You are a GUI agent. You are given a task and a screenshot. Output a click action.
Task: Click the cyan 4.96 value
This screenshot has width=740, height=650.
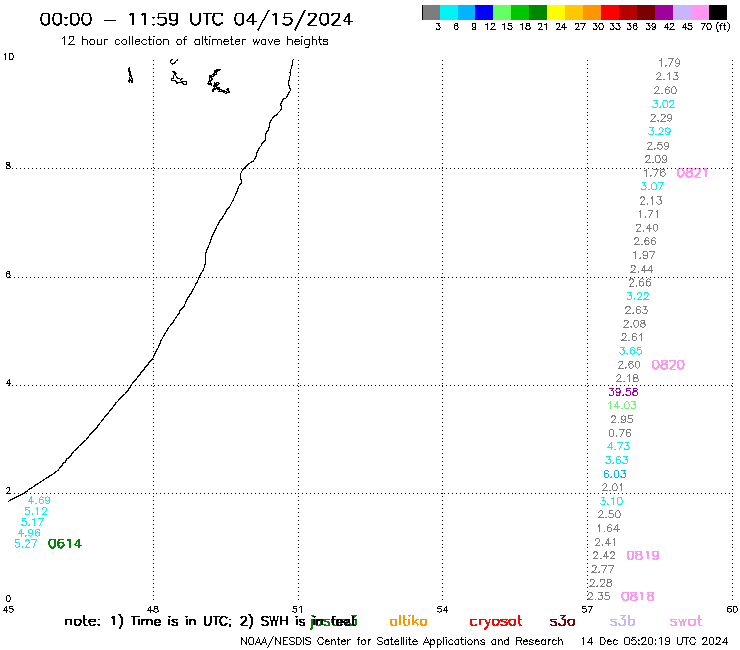pos(29,533)
